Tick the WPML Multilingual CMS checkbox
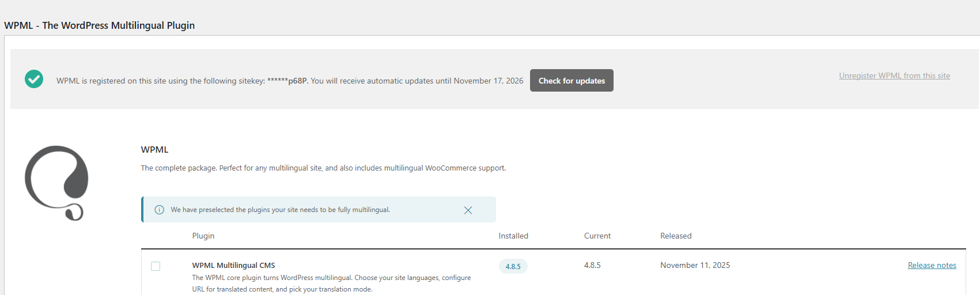 (x=156, y=266)
